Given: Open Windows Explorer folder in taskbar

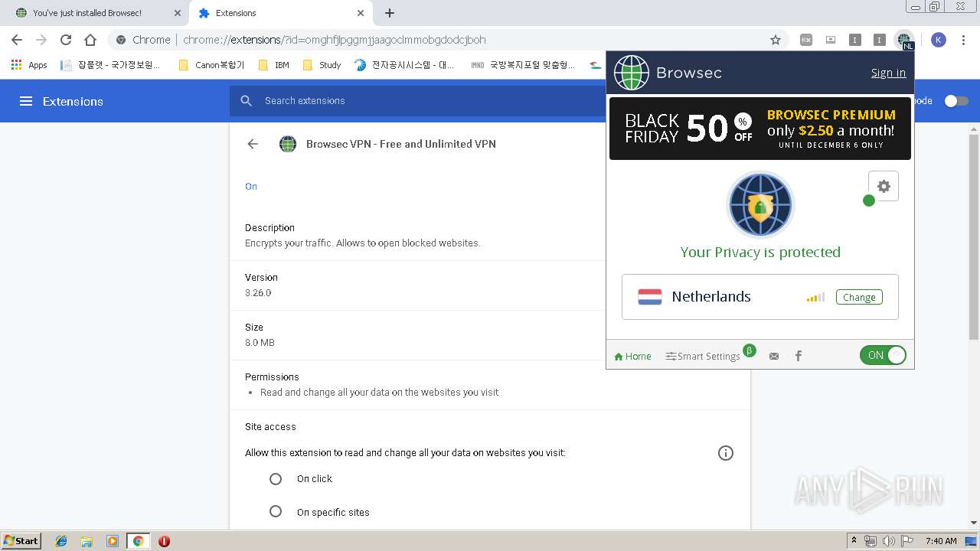Looking at the screenshot, I should 87,541.
